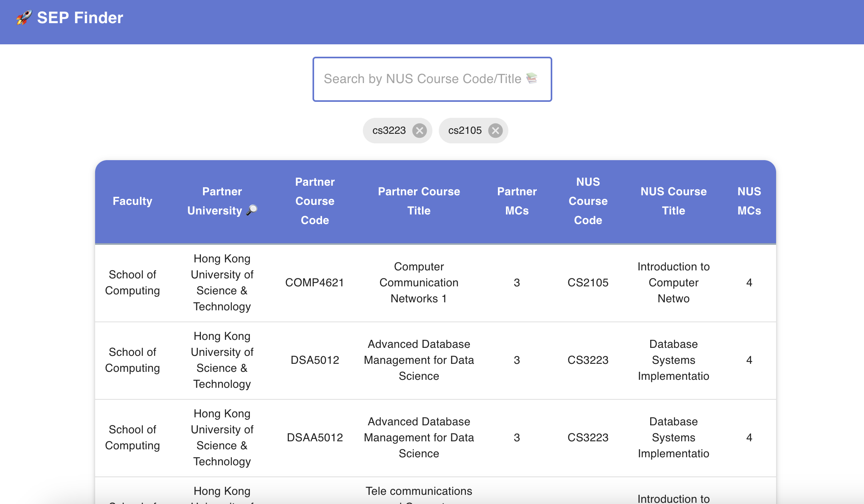Click the books icon in search box
864x504 pixels.
(532, 78)
